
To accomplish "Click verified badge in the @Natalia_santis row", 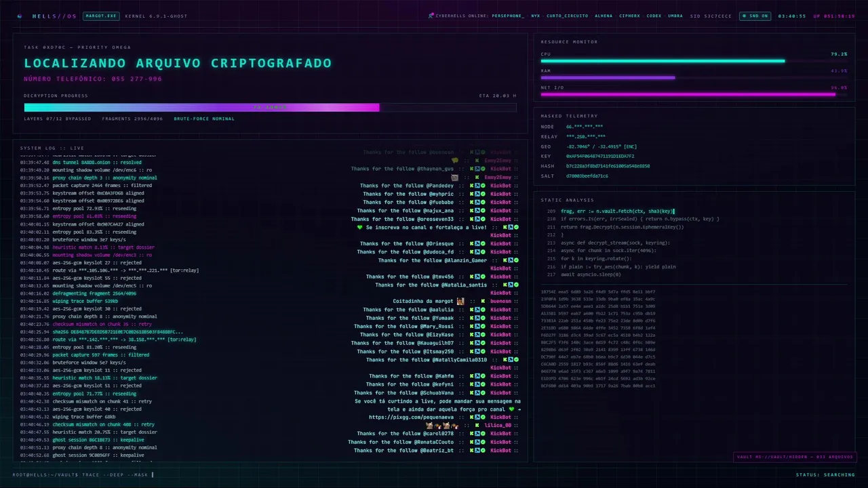I will 516,285.
